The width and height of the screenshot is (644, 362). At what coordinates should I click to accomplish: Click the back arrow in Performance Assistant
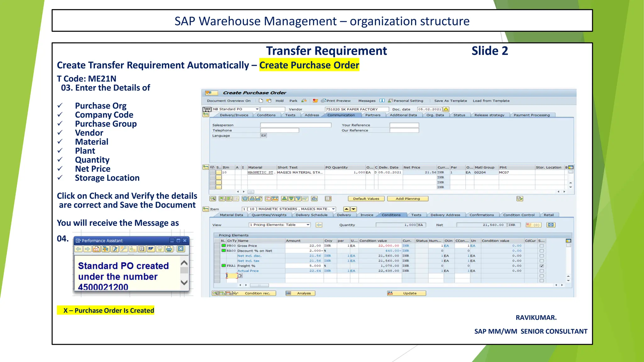[x=79, y=249]
